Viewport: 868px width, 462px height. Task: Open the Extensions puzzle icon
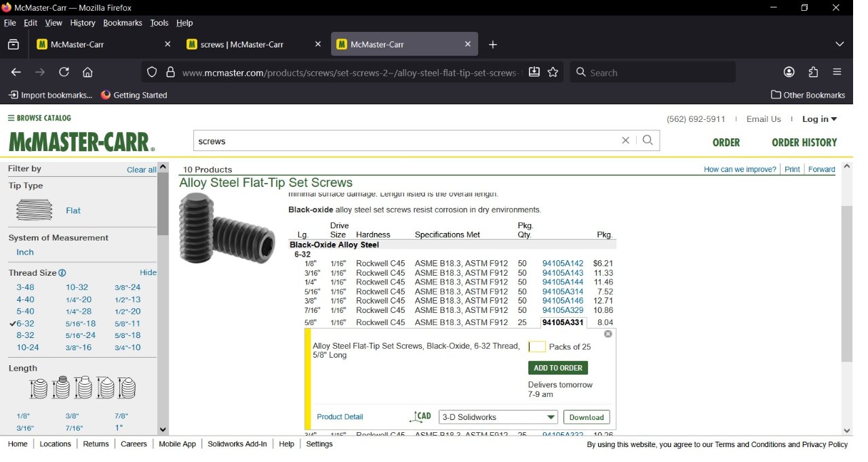click(813, 72)
